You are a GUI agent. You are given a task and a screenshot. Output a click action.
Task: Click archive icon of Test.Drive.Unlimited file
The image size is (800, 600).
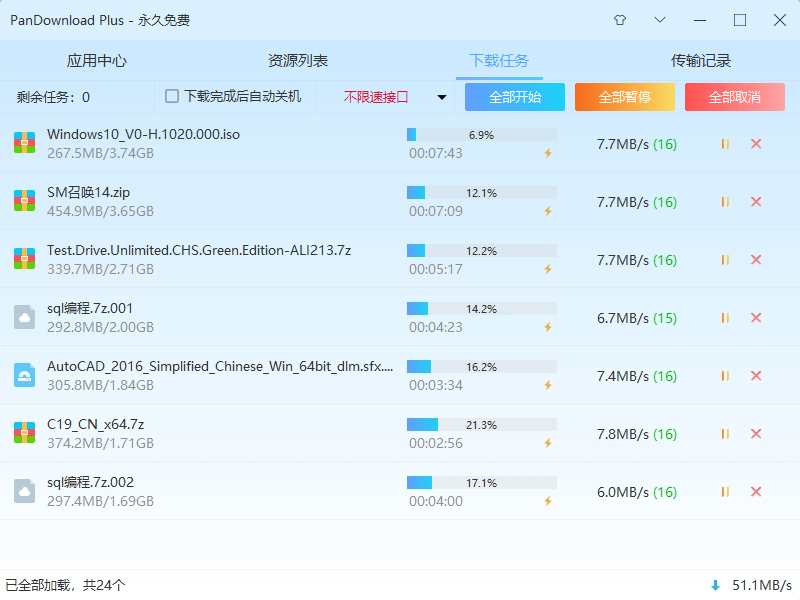point(24,259)
